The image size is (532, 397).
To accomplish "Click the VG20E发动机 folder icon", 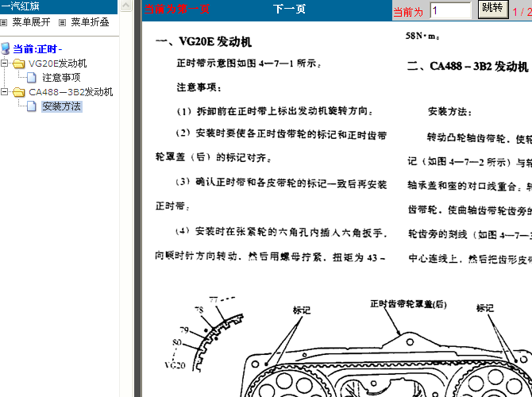I will [x=19, y=64].
